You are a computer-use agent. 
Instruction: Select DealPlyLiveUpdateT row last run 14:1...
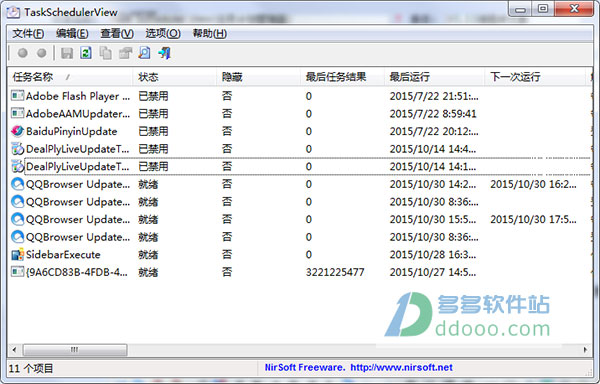coord(300,166)
